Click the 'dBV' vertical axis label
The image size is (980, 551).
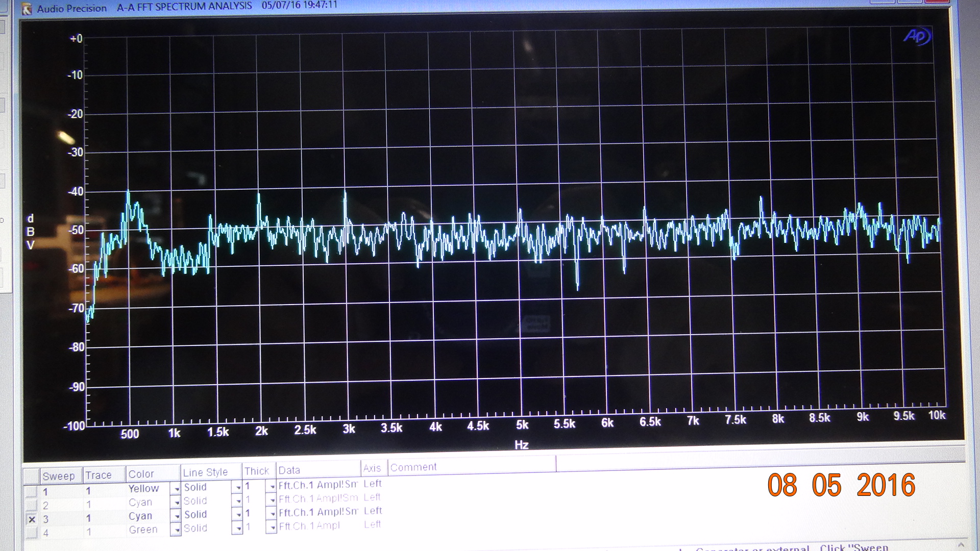[x=31, y=232]
